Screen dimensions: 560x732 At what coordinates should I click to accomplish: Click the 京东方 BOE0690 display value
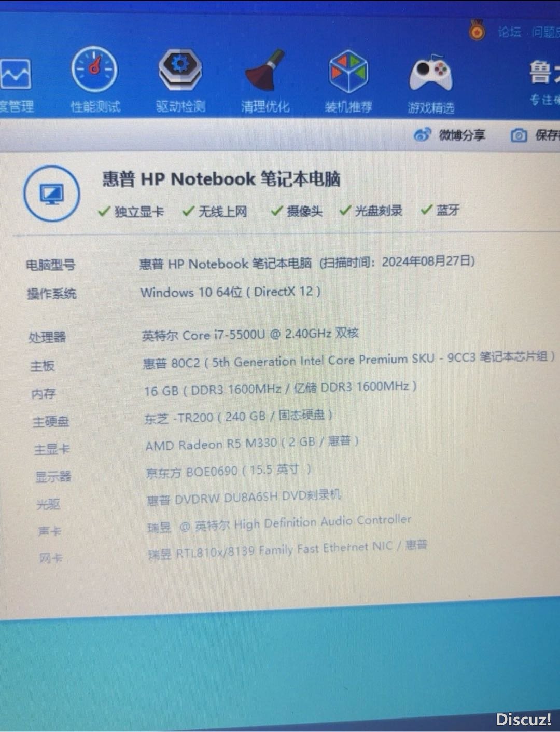[229, 471]
